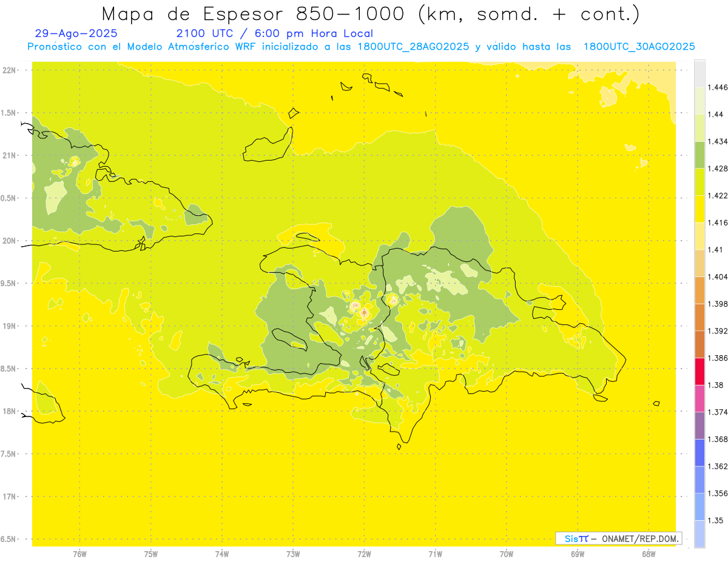The image size is (728, 562).
Task: Pick the orange 1.398–1.404 legend band
Action: pos(699,290)
